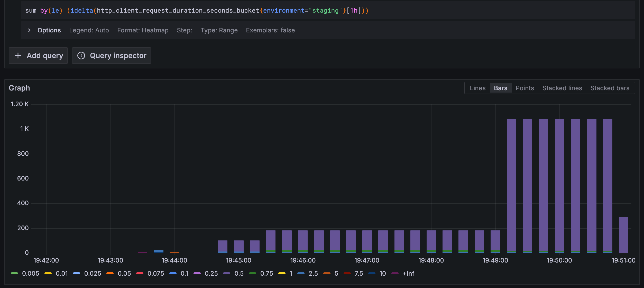Click the 7.5 dark red legend marker
The height and width of the screenshot is (288, 644).
pos(347,274)
